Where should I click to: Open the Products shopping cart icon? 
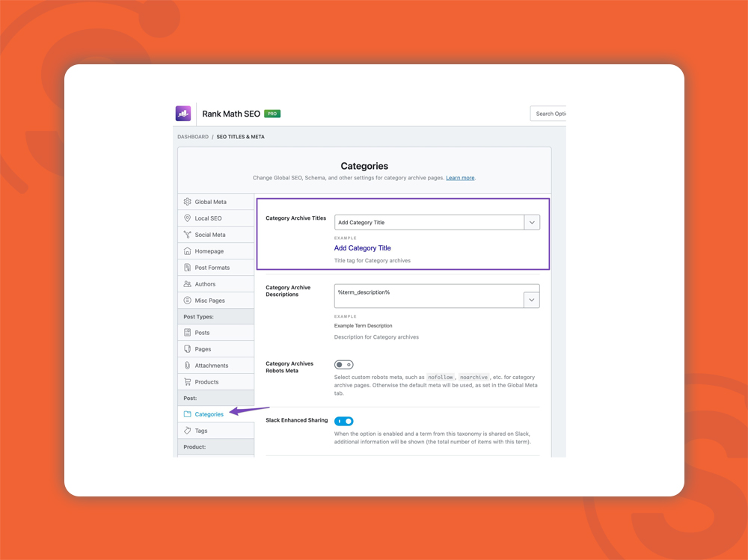pos(188,382)
